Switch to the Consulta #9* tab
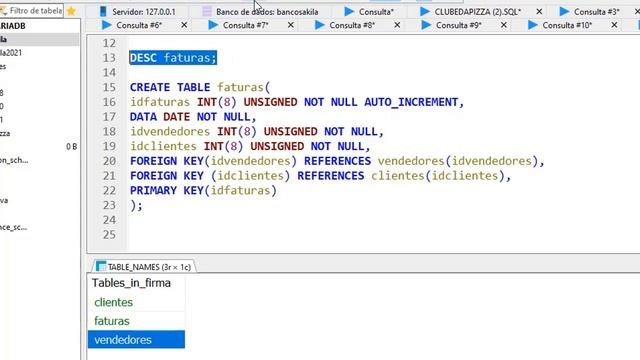 point(451,25)
